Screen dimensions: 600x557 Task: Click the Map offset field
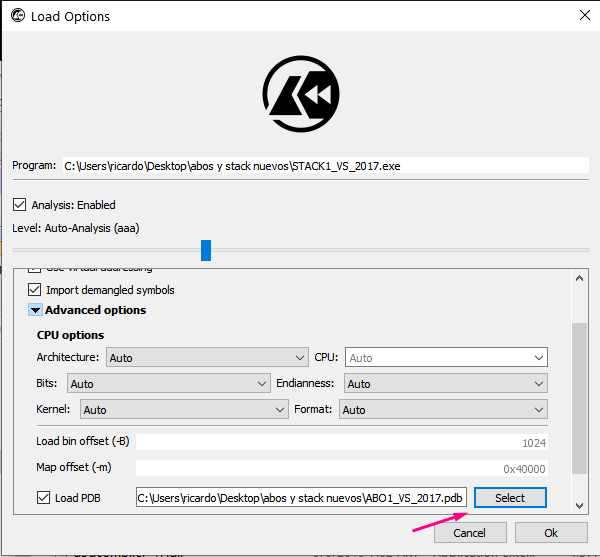coord(342,468)
